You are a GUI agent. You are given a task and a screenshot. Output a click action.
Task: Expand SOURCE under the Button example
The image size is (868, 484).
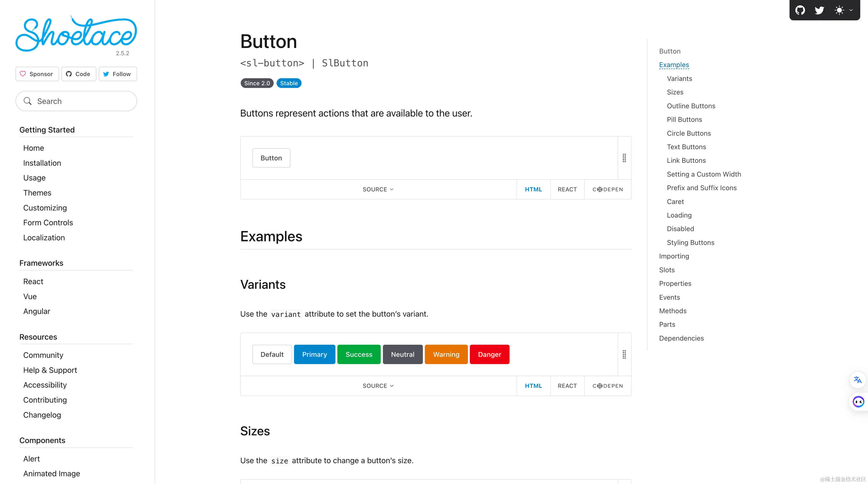point(378,189)
